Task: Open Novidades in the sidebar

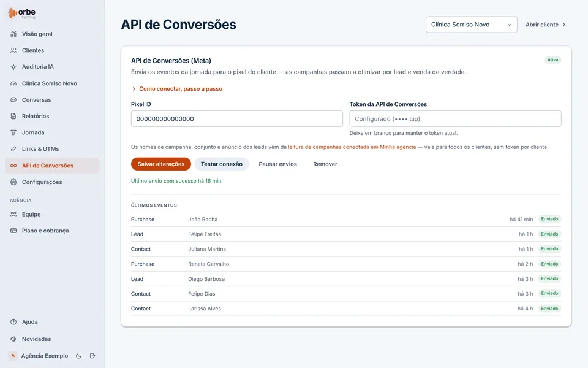Action: point(52,339)
